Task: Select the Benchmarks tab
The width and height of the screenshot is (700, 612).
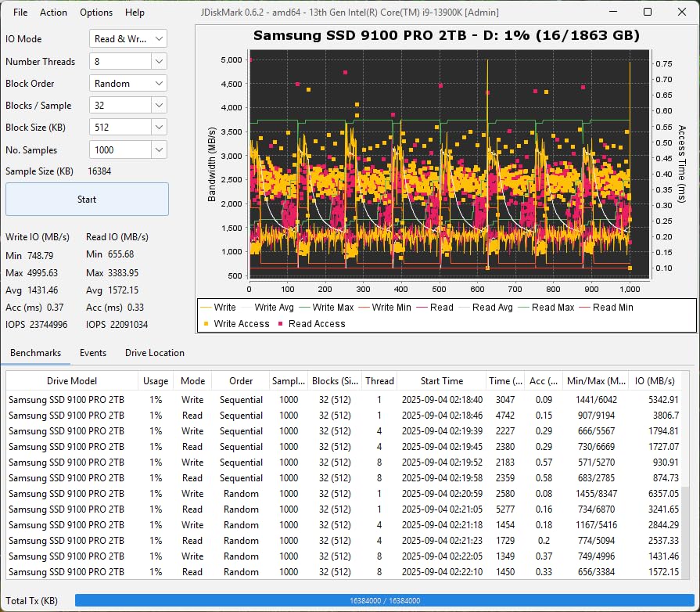Action: pyautogui.click(x=36, y=353)
